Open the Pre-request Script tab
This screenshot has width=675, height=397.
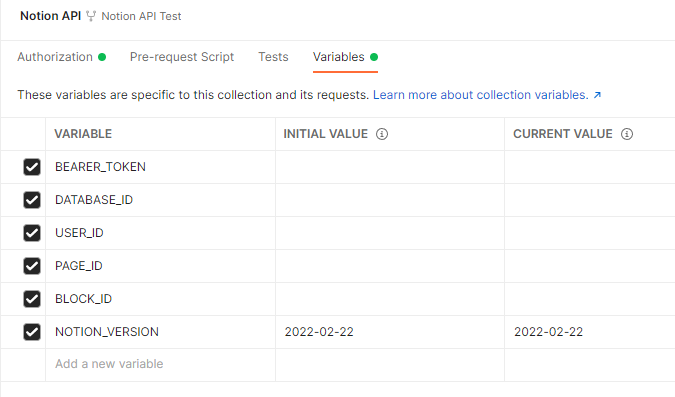(182, 57)
